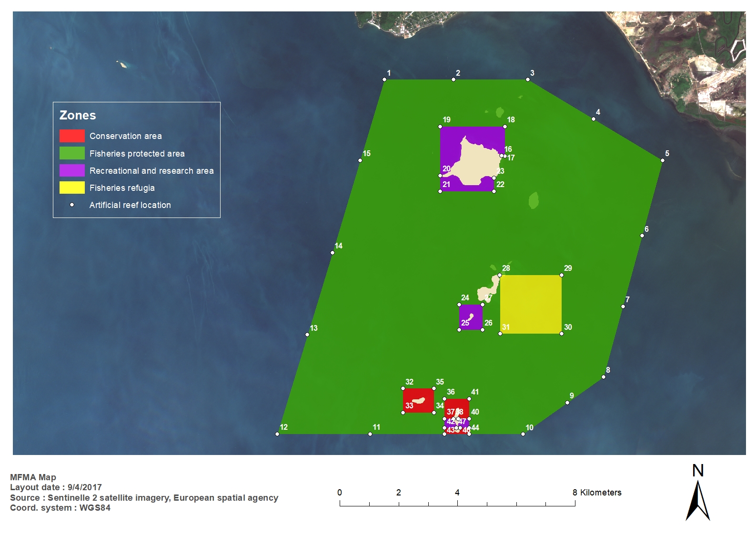Click the green Fisheries protected area swatch
756x534 pixels.
tap(72, 153)
